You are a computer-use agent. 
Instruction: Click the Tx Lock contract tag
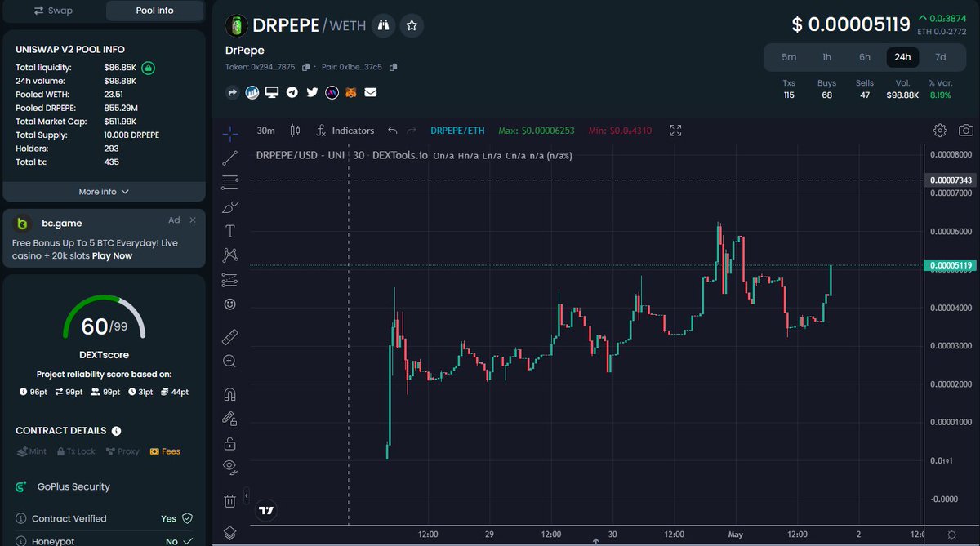75,451
